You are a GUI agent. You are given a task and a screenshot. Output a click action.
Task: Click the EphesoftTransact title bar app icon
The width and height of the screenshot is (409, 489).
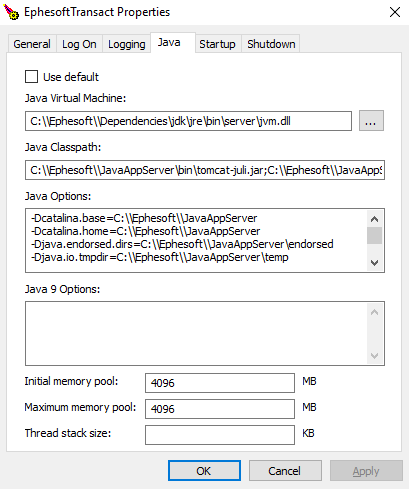[11, 12]
